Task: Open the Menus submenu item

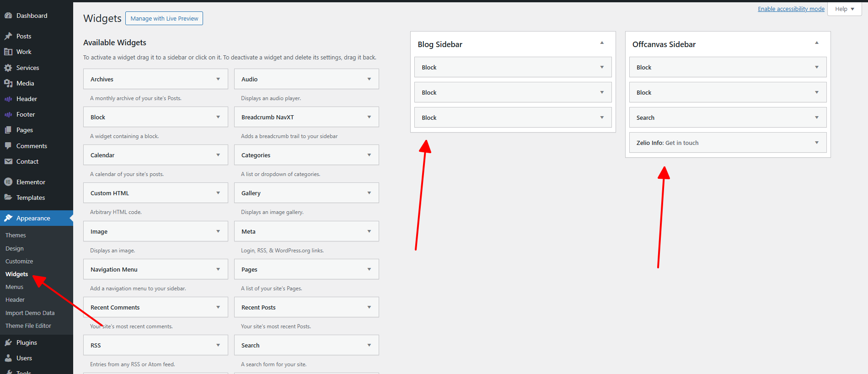Action: (14, 287)
